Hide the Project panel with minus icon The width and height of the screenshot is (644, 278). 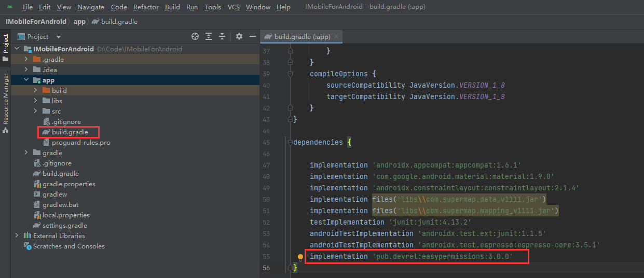click(253, 36)
